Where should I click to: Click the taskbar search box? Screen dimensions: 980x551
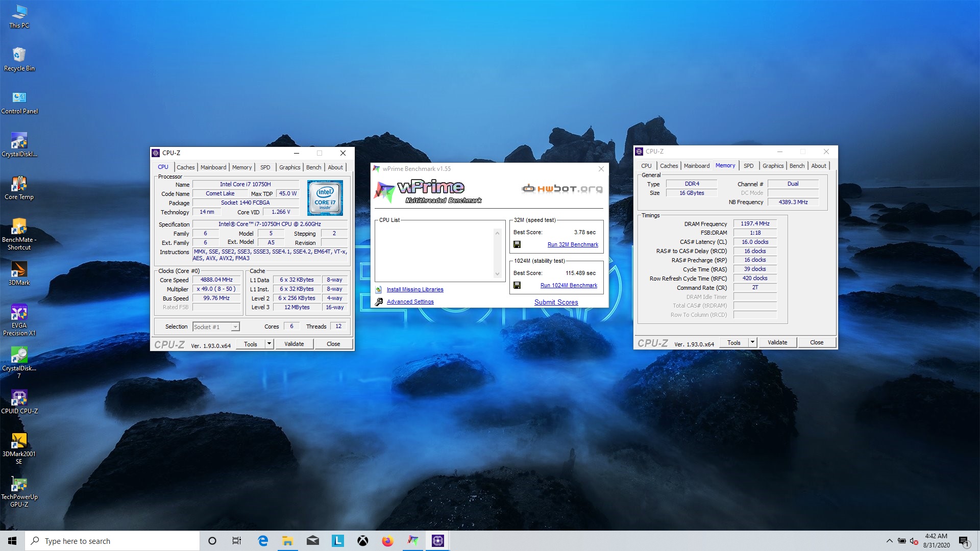(112, 541)
